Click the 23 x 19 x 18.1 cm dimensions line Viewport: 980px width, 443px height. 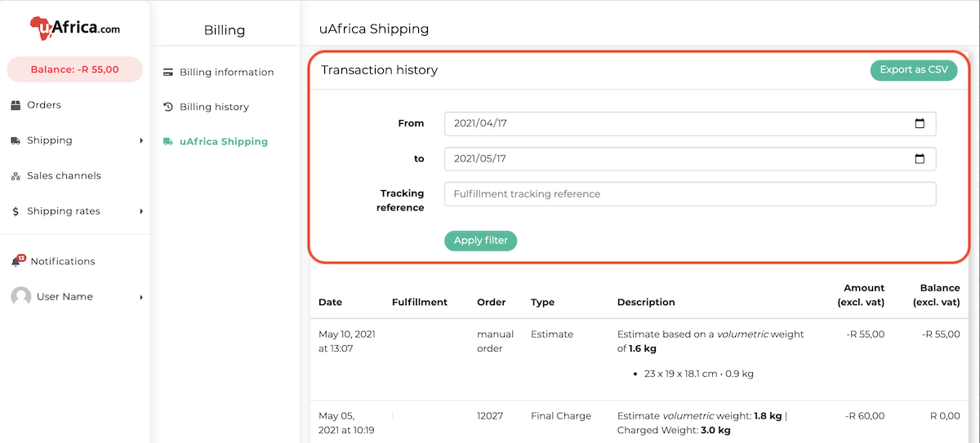click(x=700, y=374)
